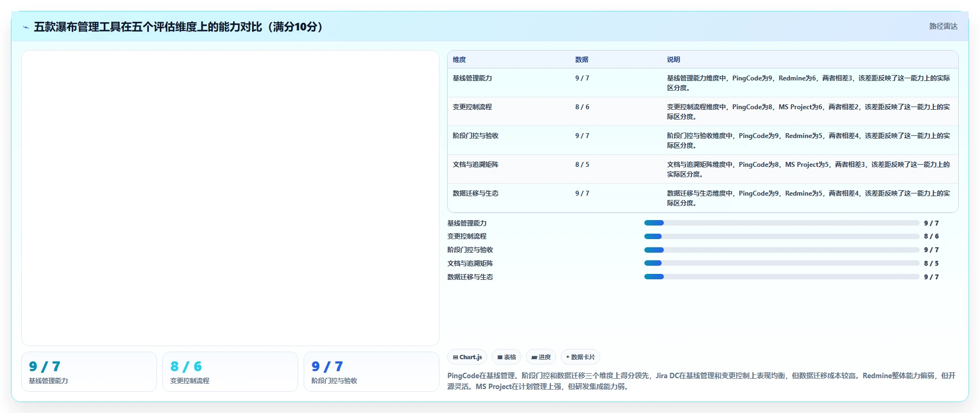Select the Chart.js chip
The width and height of the screenshot is (980, 413).
467,357
